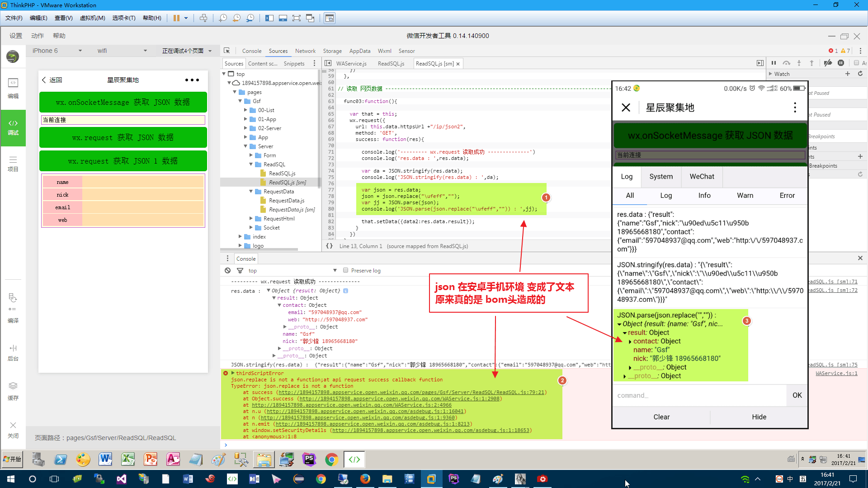Collapse the ReadSQL folder in tree
This screenshot has width=868, height=488.
[251, 164]
